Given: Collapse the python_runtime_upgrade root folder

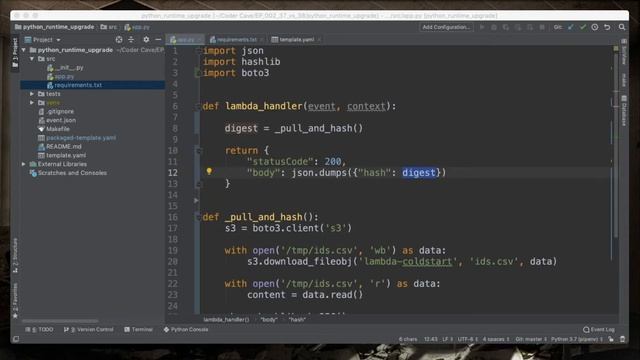Looking at the screenshot, I should [24, 50].
